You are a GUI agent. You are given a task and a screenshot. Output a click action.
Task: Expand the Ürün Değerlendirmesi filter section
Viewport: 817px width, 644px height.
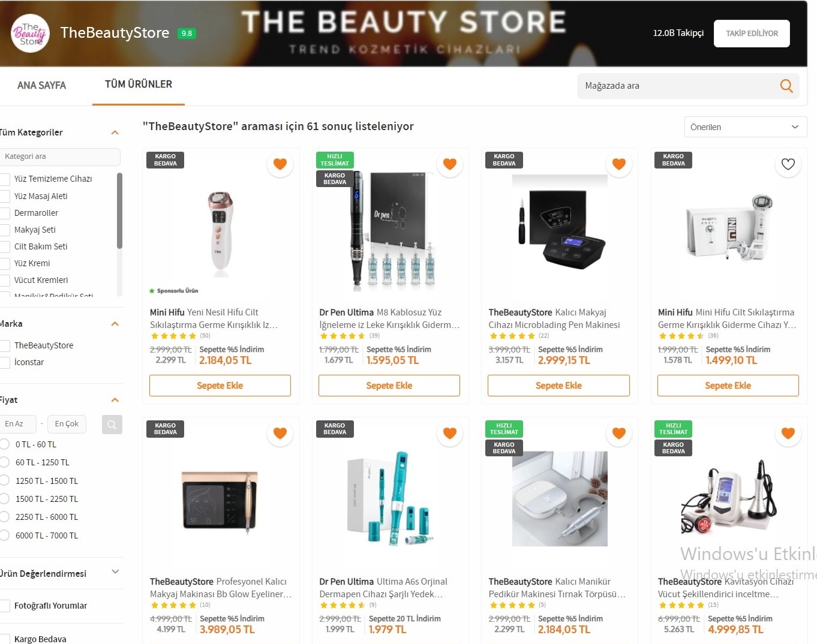pyautogui.click(x=115, y=572)
